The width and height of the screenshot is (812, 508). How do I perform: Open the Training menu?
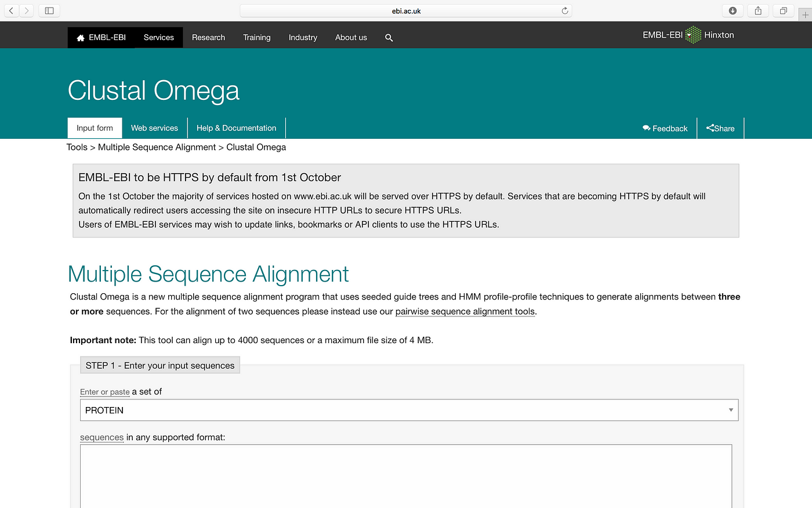257,37
